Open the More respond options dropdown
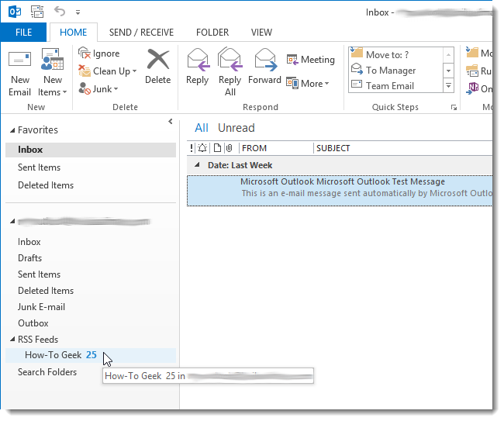The height and width of the screenshot is (421, 504). pyautogui.click(x=308, y=84)
